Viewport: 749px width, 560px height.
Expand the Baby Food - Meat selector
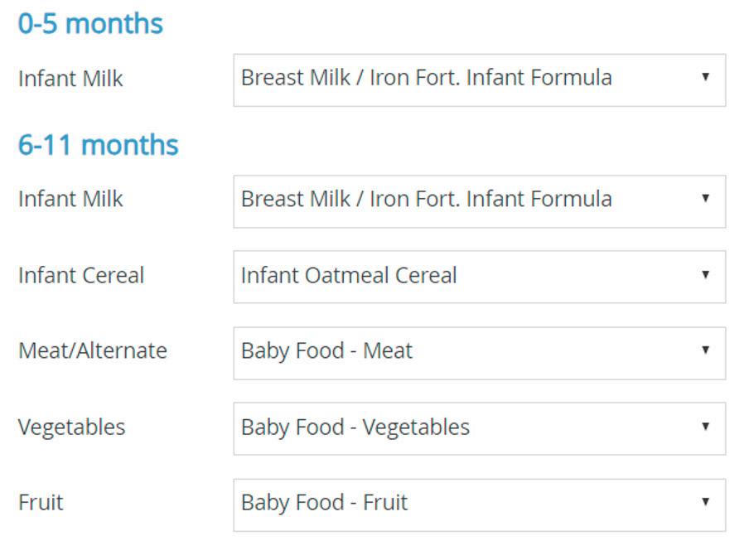pos(479,352)
